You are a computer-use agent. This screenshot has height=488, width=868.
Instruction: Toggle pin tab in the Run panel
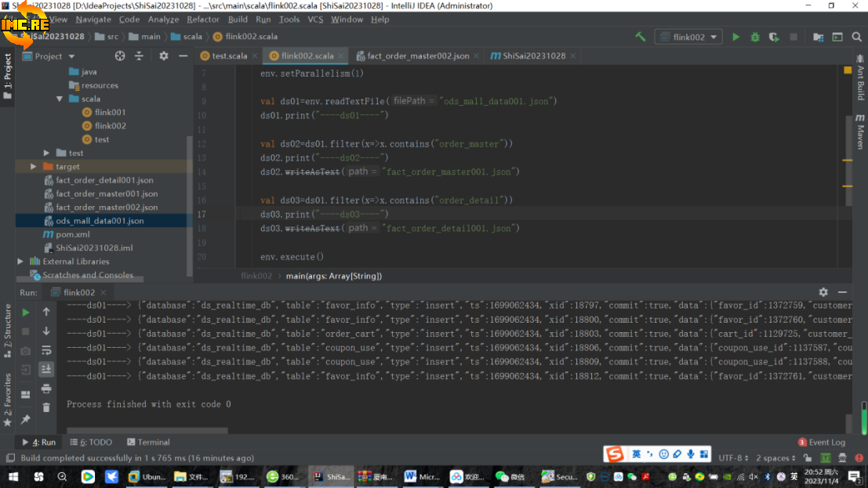[26, 420]
